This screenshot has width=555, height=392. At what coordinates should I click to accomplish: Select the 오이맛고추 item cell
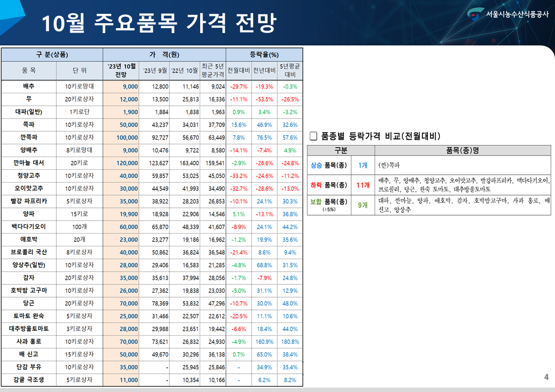[29, 189]
